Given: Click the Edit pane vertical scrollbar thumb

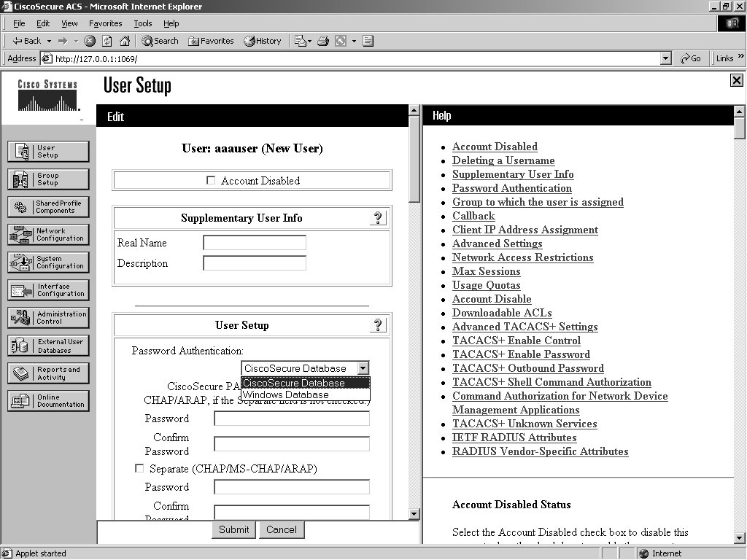Looking at the screenshot, I should 414,159.
